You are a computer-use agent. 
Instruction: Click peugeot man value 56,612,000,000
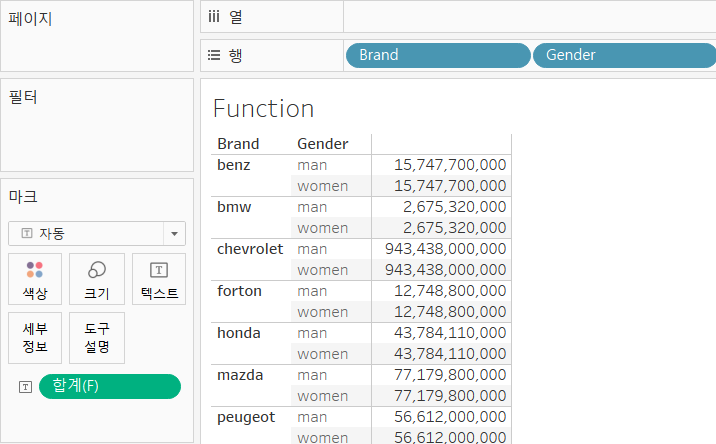click(x=450, y=417)
